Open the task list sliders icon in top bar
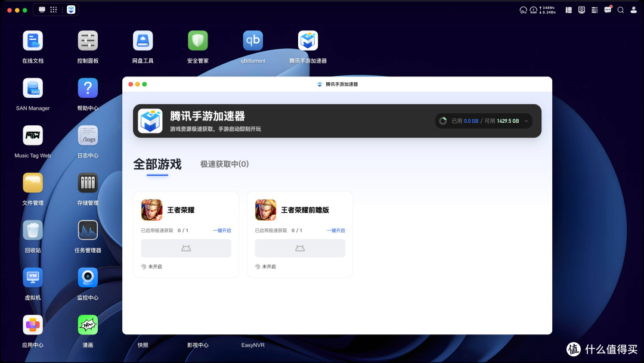This screenshot has width=644, height=363. (x=595, y=10)
